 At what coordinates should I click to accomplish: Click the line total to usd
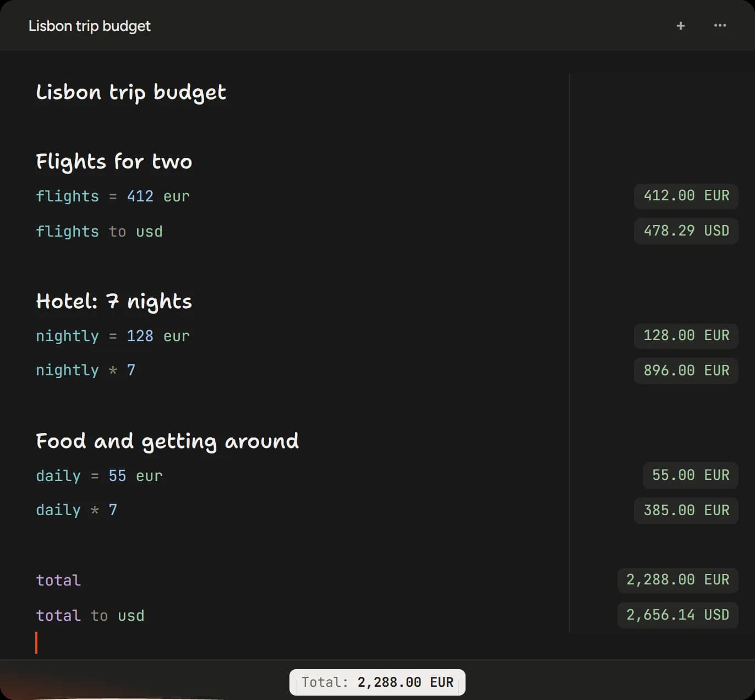[90, 616]
